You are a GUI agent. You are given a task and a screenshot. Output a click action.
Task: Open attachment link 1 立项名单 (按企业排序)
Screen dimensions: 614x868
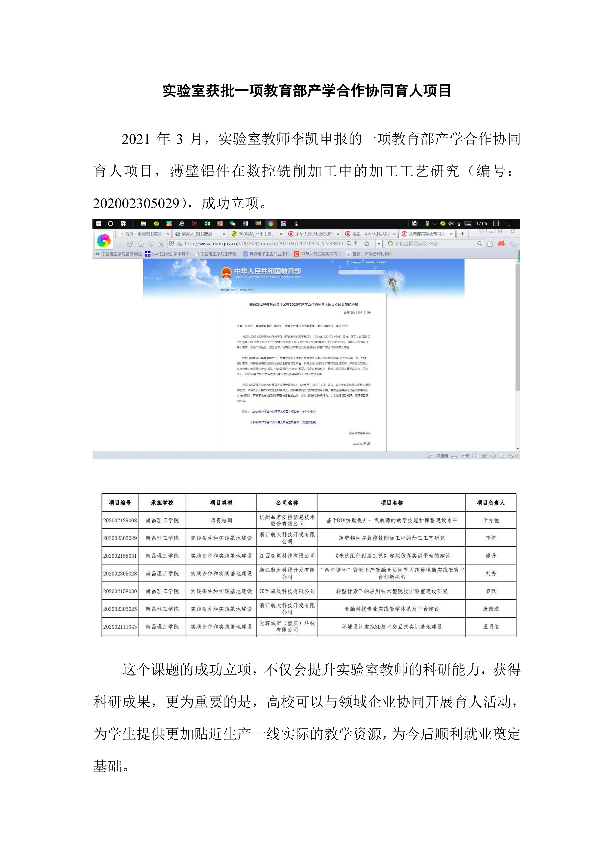(x=284, y=411)
